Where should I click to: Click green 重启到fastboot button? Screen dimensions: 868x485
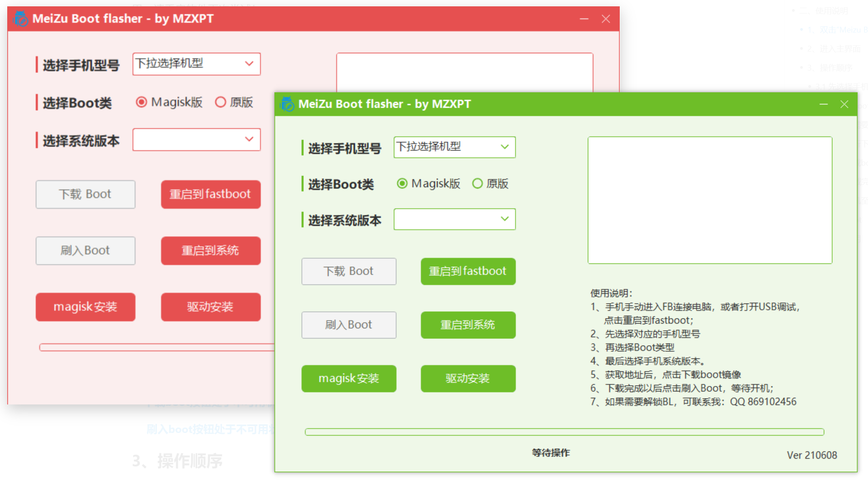click(468, 271)
